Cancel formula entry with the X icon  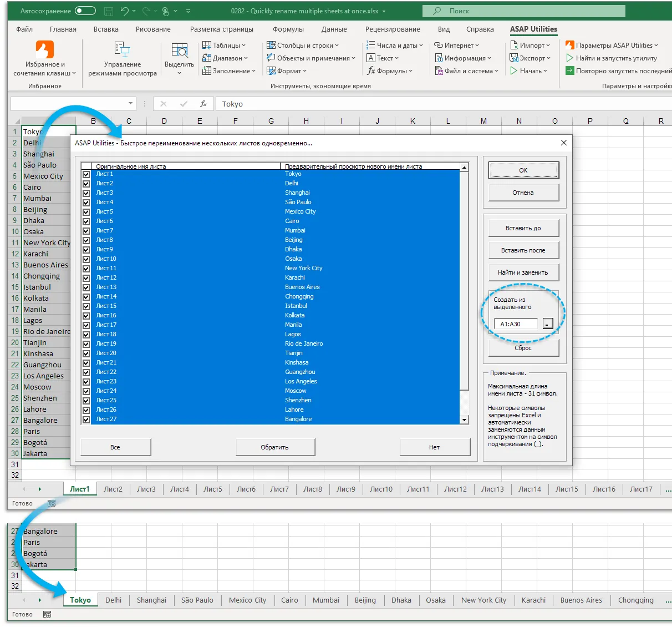(163, 104)
